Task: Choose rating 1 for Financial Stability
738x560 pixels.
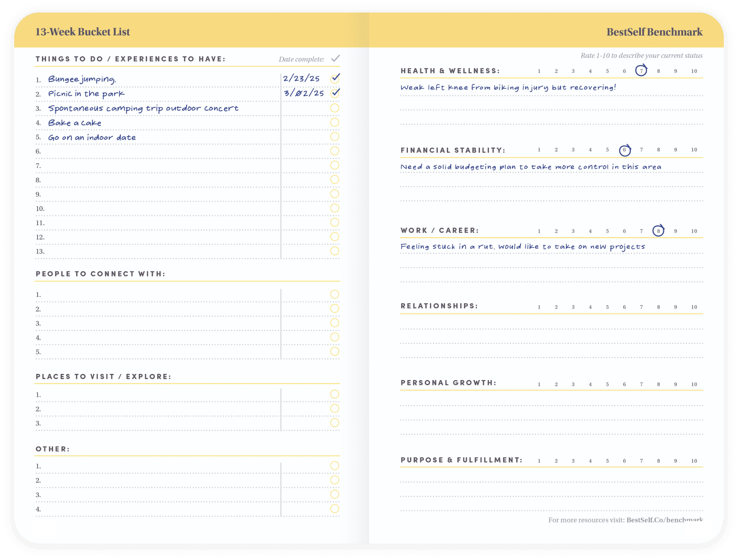Action: (x=539, y=150)
